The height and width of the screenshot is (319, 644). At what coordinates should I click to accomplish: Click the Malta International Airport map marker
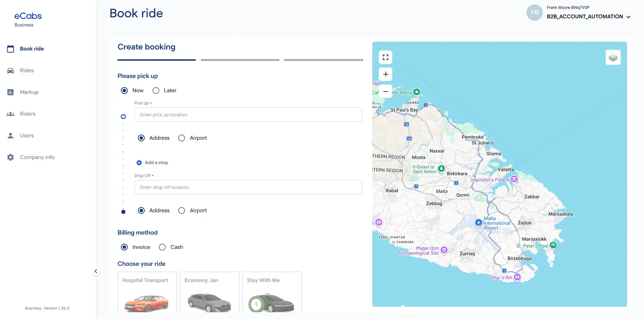pos(479,222)
